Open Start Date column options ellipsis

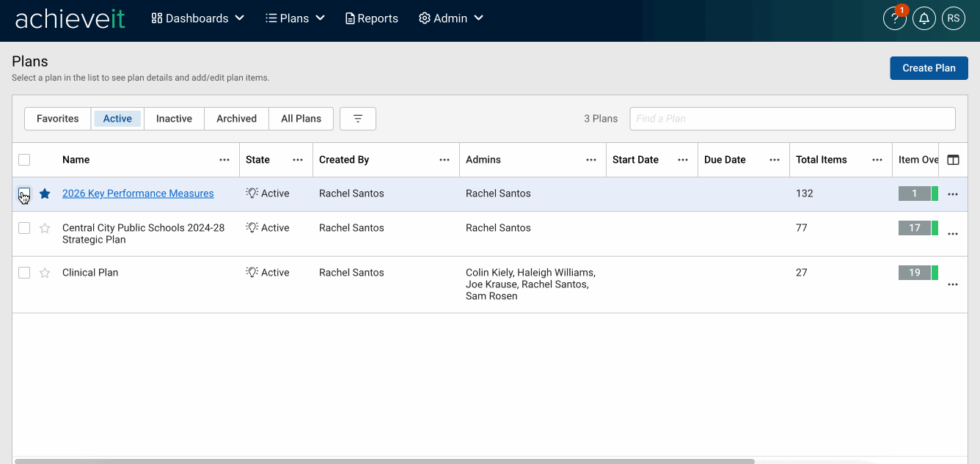[x=683, y=160]
